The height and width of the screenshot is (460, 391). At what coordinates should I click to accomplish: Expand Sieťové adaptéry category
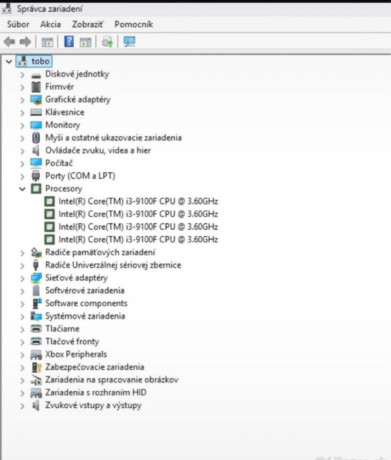[x=22, y=278]
